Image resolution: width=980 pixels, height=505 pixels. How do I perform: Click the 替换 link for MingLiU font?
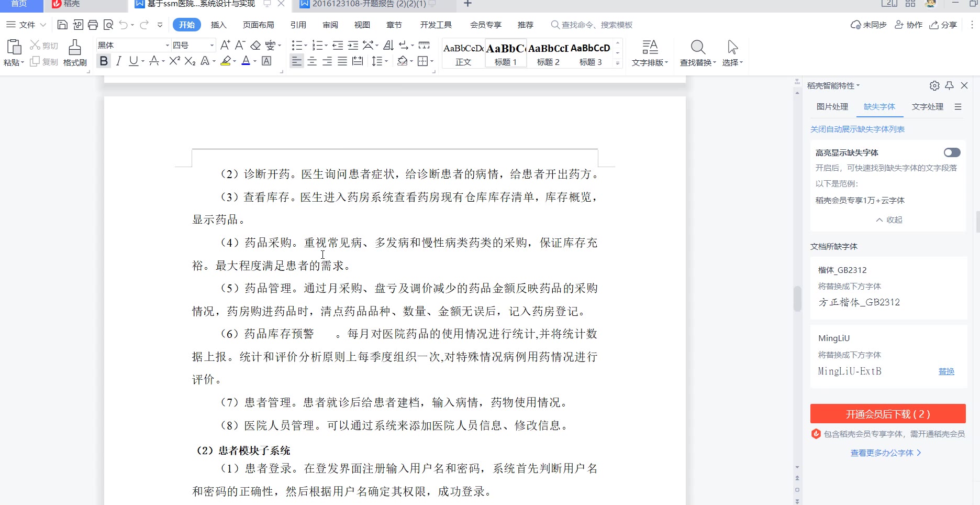pos(946,371)
